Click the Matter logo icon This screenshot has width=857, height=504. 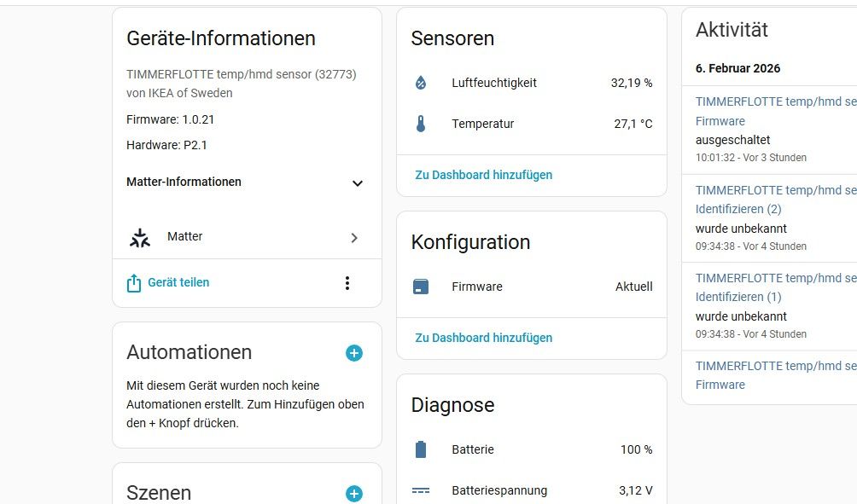pos(140,238)
